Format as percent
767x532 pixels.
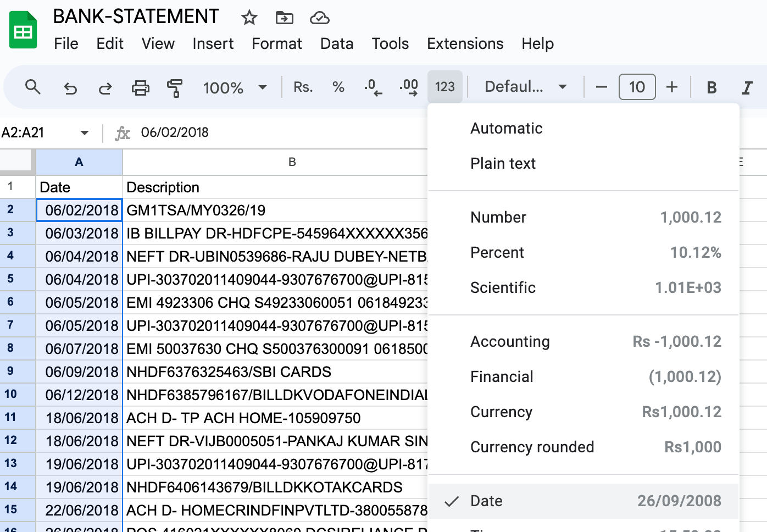(x=338, y=87)
